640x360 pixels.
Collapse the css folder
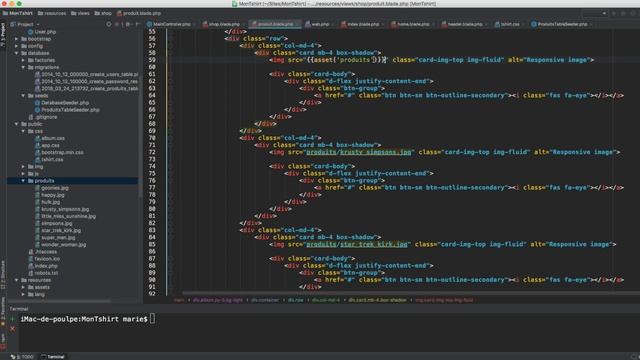tap(23, 131)
